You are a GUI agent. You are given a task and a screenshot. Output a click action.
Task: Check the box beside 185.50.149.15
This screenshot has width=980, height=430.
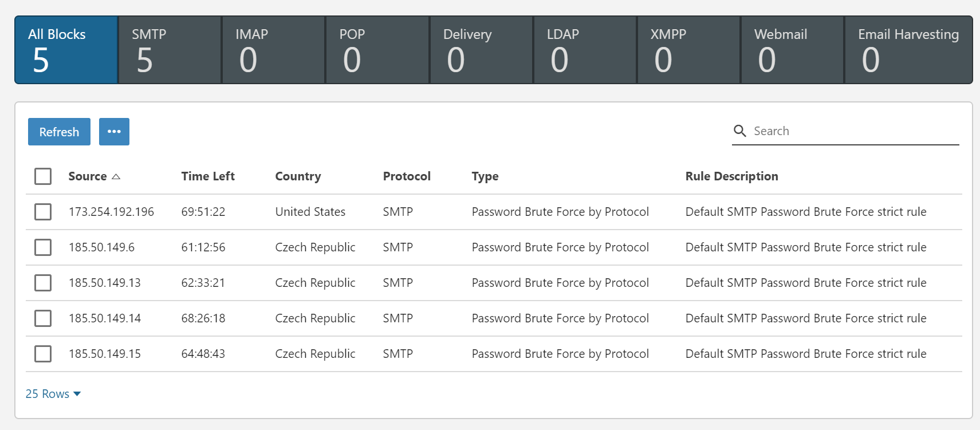[x=43, y=354]
